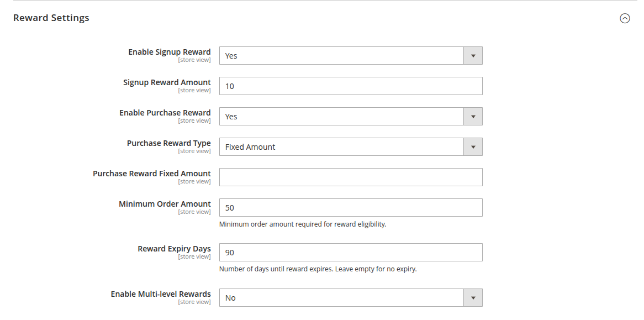Click the Enable Purchase Reward label

(x=165, y=113)
